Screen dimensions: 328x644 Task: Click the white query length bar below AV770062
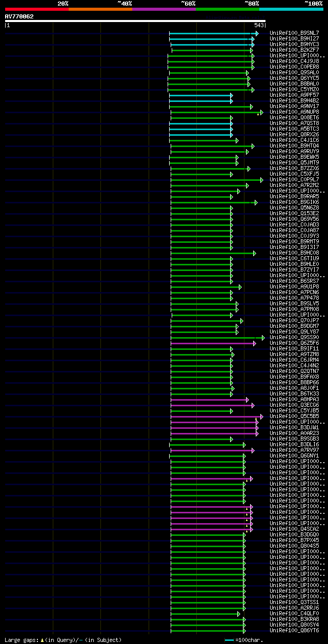[x=135, y=21]
